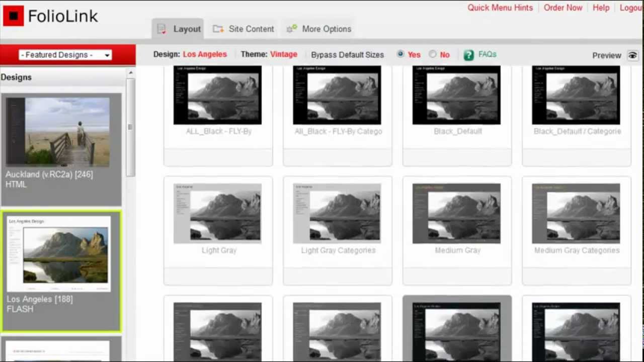Choose the Light Gray theme thumbnail
Image resolution: width=644 pixels, height=362 pixels.
click(x=217, y=213)
